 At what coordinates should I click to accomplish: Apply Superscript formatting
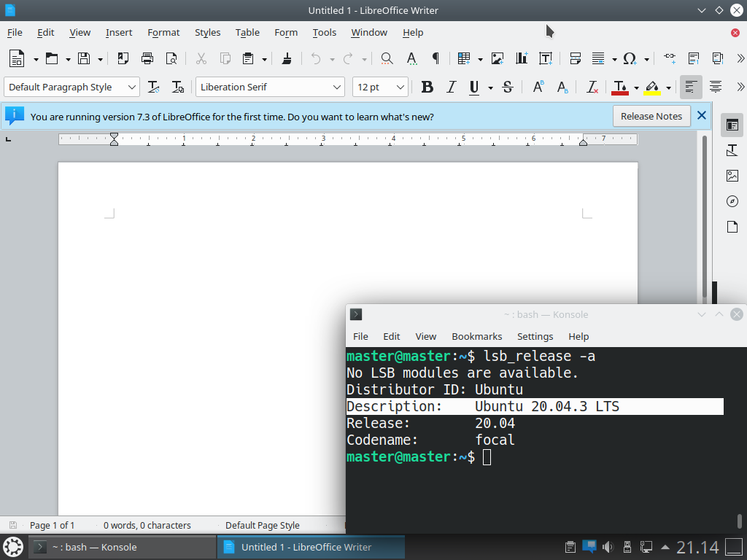coord(538,87)
